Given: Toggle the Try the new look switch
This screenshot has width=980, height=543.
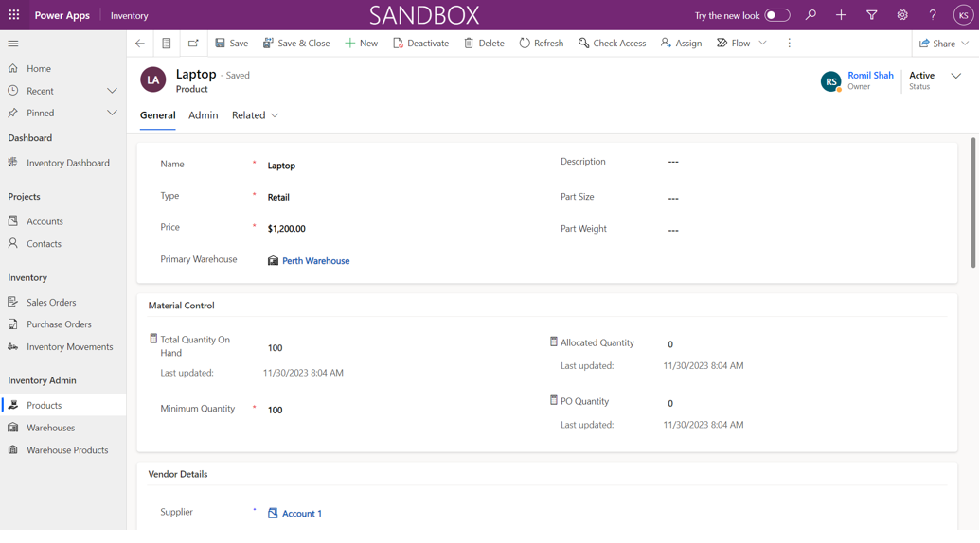Looking at the screenshot, I should tap(776, 15).
